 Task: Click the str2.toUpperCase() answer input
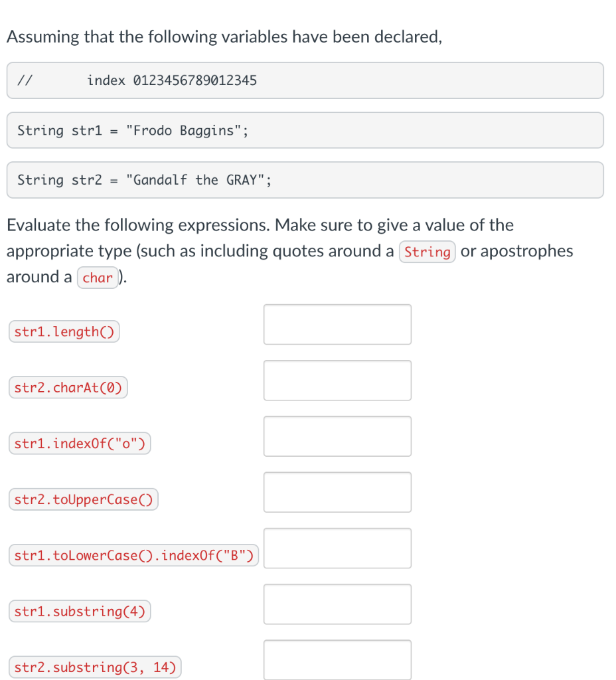tap(337, 492)
